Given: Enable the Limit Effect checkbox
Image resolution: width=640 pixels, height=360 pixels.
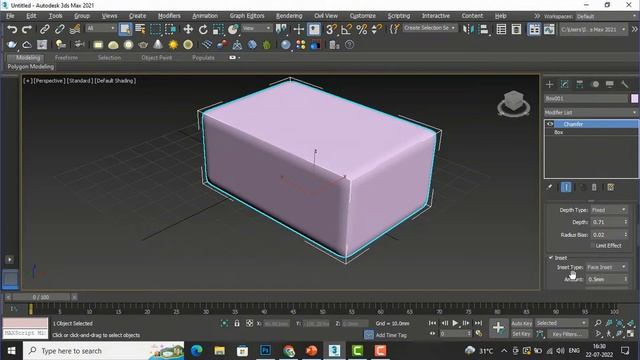Looking at the screenshot, I should [x=593, y=245].
